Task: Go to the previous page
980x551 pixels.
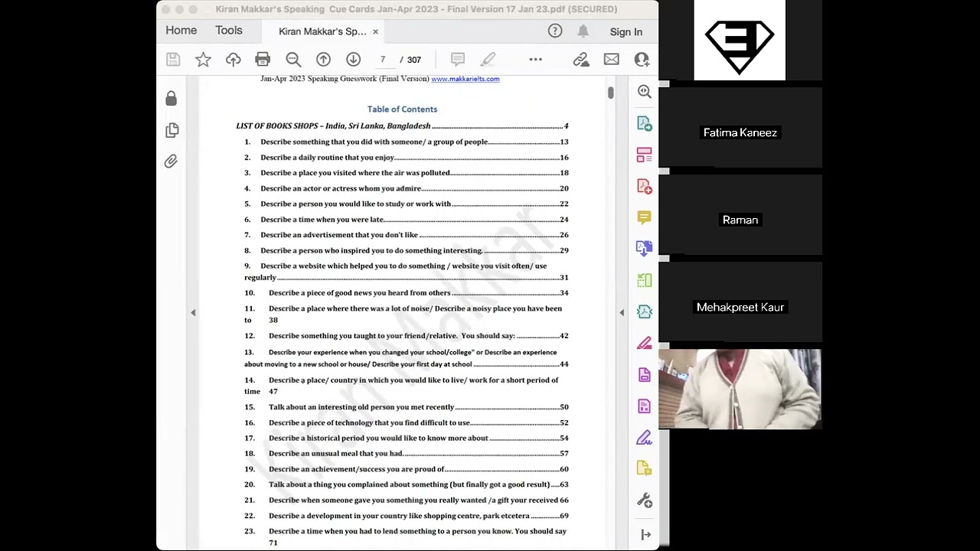Action: tap(323, 60)
